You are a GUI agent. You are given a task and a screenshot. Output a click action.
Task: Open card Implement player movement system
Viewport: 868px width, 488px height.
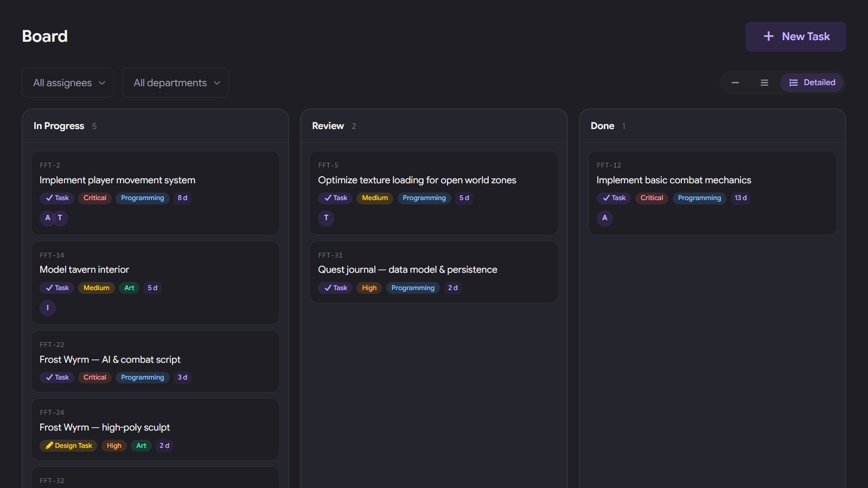pos(155,192)
